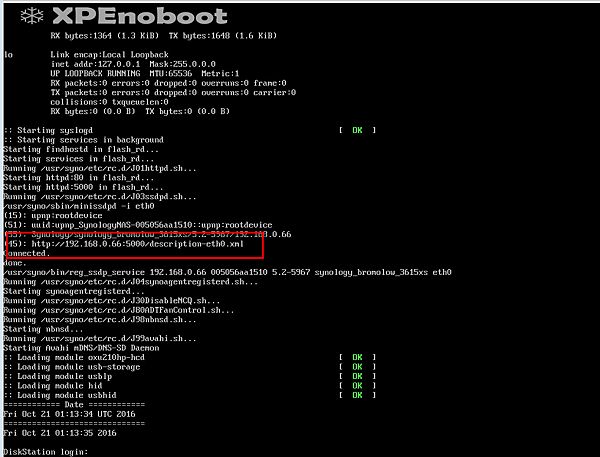This screenshot has height=457, width=600.
Task: Click 'Running /usr/syno/etc/rc.d/J03ssdpd.sh' line
Action: click(x=100, y=197)
